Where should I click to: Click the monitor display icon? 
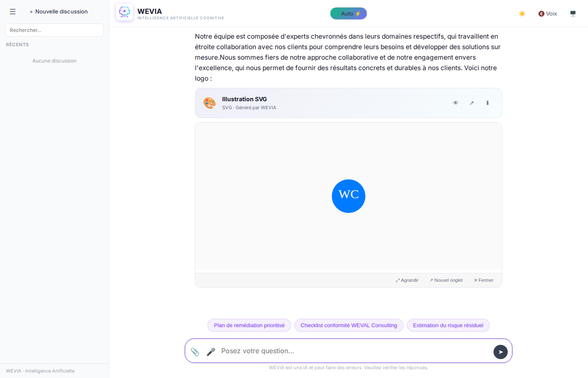tap(573, 14)
